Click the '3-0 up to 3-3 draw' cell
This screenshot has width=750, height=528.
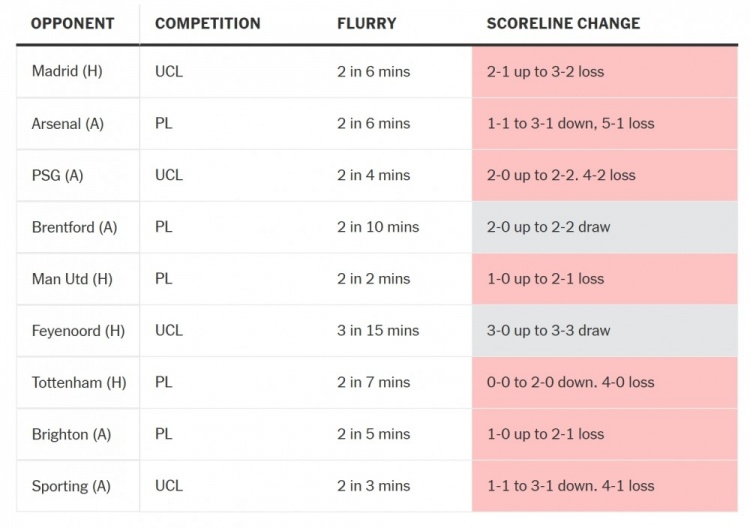point(548,330)
